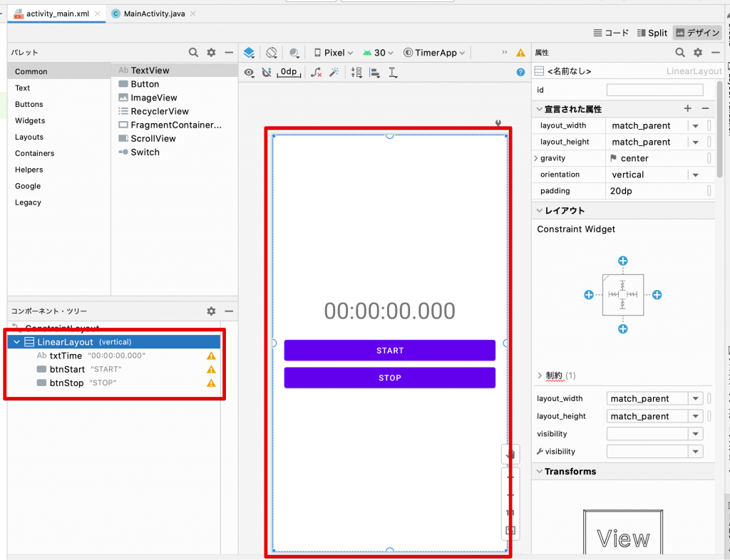730x560 pixels.
Task: Click inside the id input field
Action: [x=654, y=89]
